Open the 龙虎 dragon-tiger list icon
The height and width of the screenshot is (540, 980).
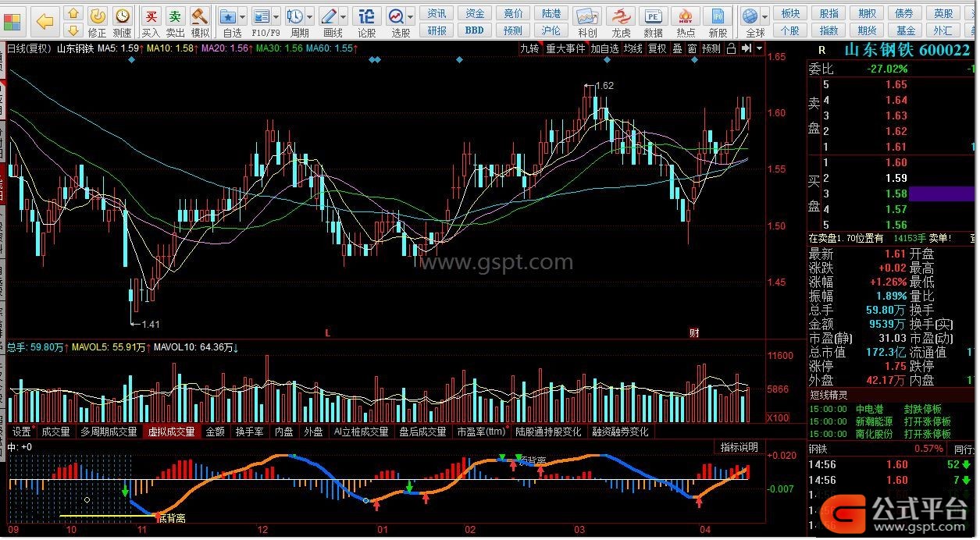[x=621, y=22]
